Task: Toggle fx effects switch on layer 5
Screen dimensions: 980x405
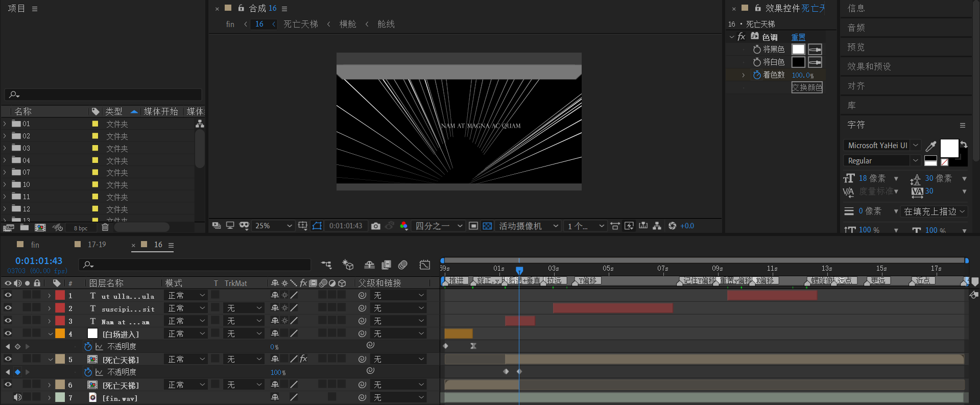Action: pos(303,359)
